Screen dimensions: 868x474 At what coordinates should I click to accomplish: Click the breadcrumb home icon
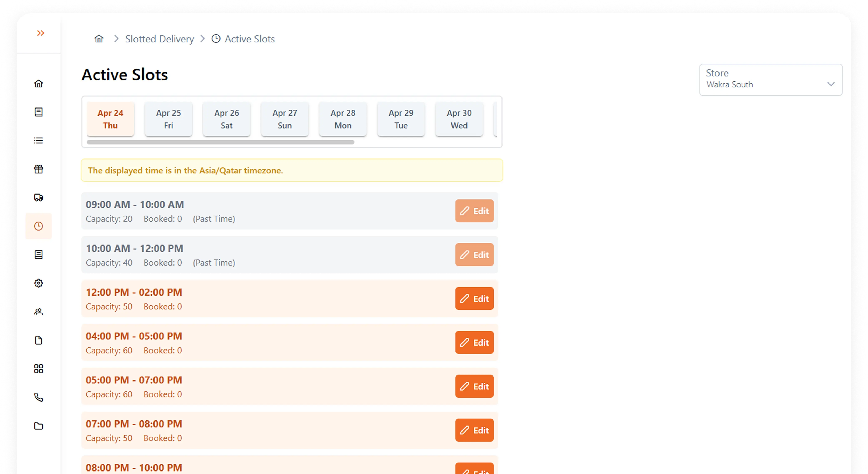99,39
